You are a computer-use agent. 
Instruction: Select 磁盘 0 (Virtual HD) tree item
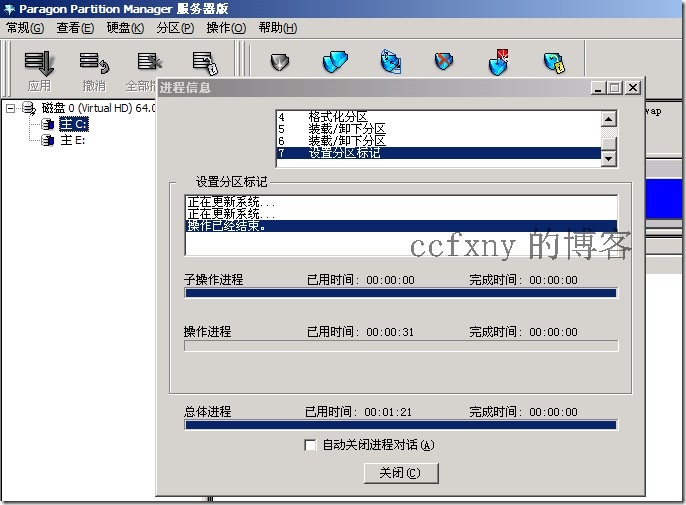point(98,108)
